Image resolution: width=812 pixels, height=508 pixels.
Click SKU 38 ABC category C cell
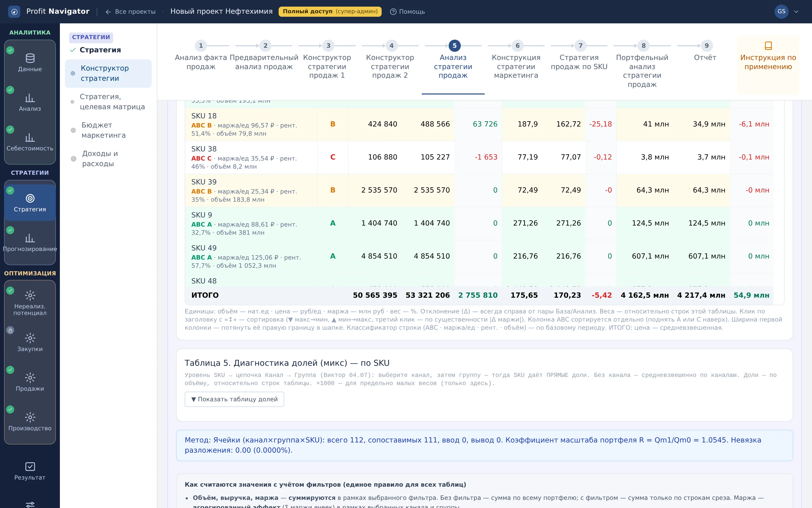click(332, 157)
